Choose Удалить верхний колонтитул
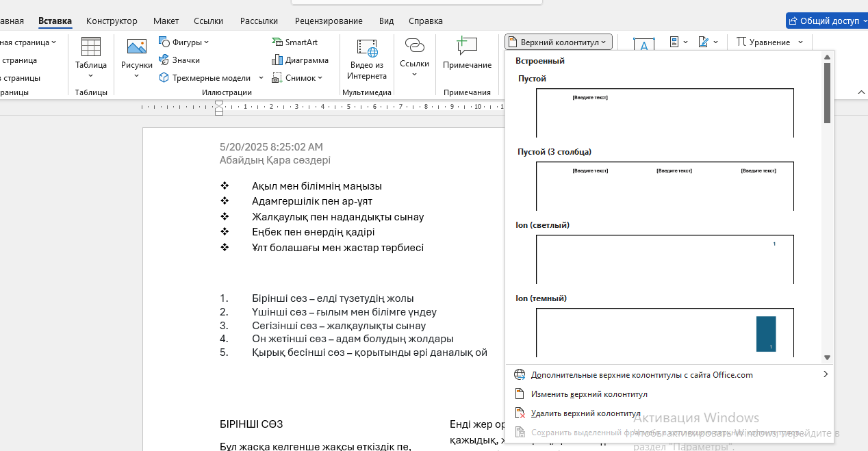This screenshot has width=868, height=451. click(669, 413)
